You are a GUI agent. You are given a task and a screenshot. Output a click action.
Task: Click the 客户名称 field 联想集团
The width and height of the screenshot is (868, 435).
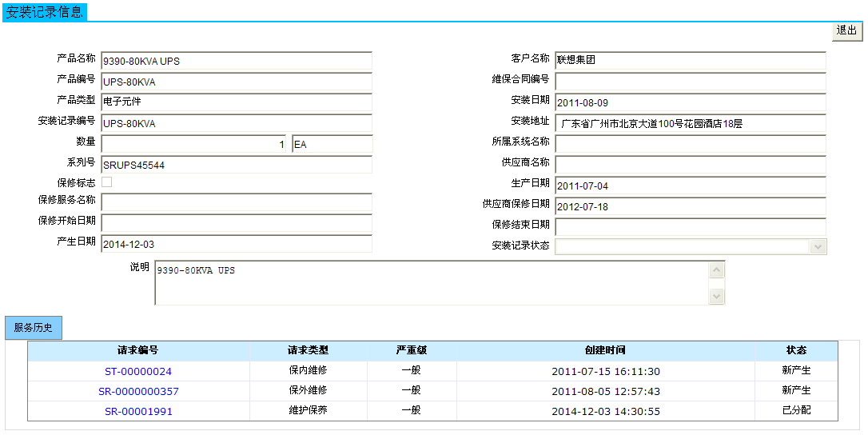coord(691,61)
